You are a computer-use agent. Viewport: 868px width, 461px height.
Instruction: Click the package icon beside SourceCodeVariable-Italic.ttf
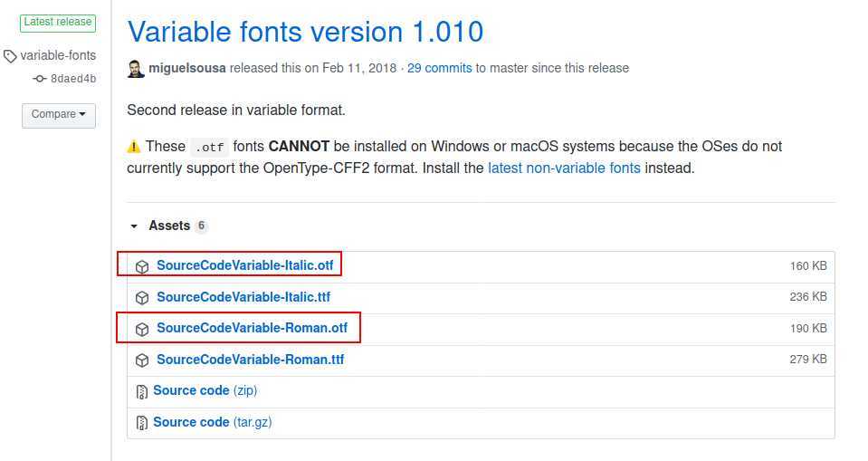tap(142, 298)
